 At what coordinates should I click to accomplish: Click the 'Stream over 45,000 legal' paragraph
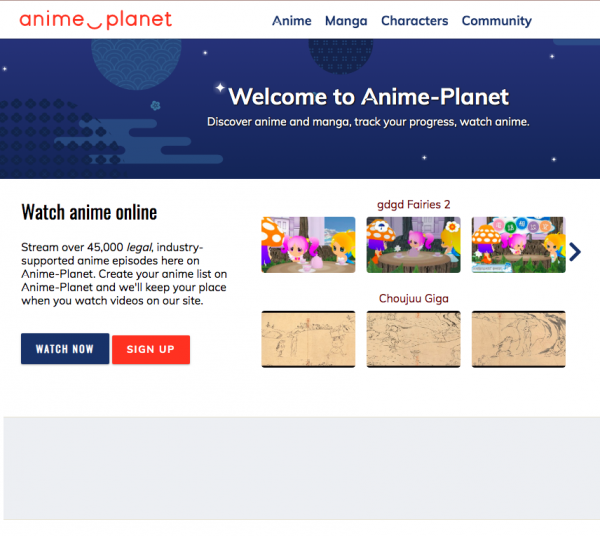pyautogui.click(x=124, y=274)
